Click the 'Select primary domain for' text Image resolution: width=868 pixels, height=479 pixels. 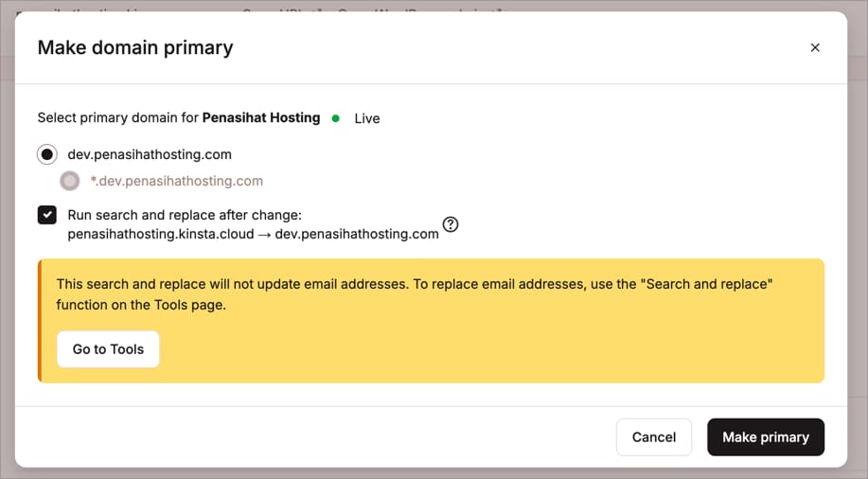click(117, 118)
